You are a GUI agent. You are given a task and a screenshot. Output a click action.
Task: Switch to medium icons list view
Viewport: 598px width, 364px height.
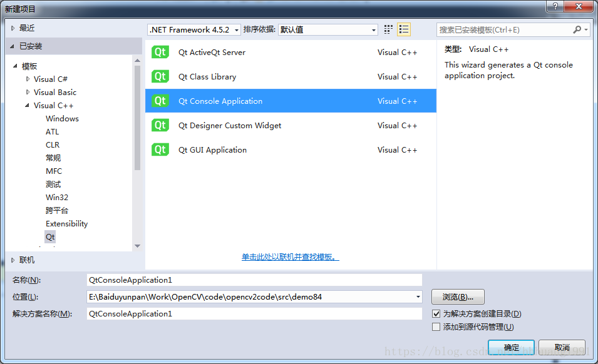(404, 29)
